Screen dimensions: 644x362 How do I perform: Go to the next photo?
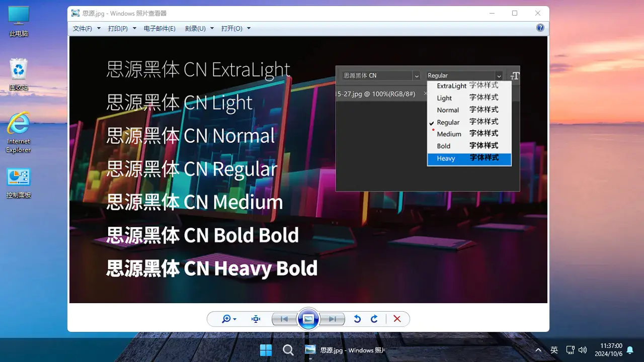[x=332, y=319]
